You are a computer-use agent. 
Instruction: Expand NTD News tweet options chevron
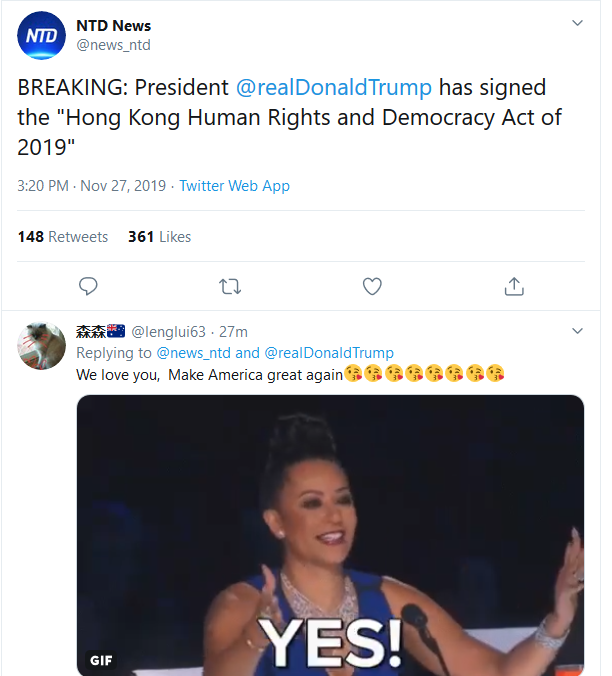click(577, 22)
